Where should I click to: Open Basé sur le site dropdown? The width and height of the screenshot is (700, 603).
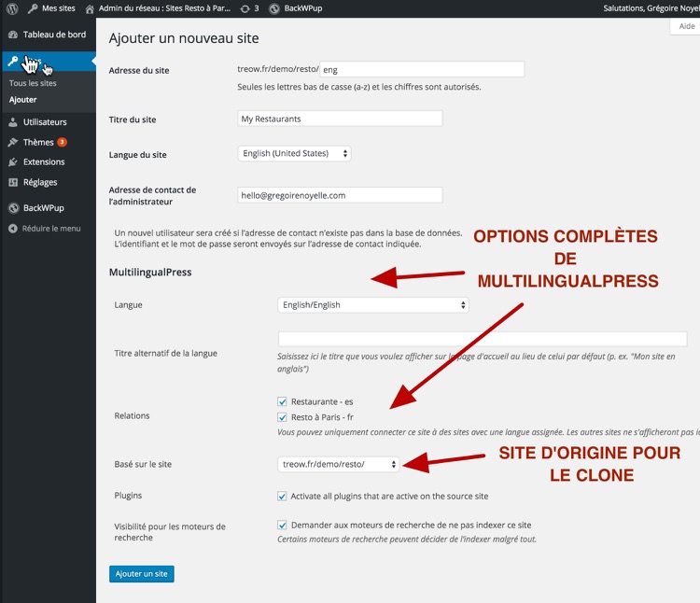pos(339,464)
